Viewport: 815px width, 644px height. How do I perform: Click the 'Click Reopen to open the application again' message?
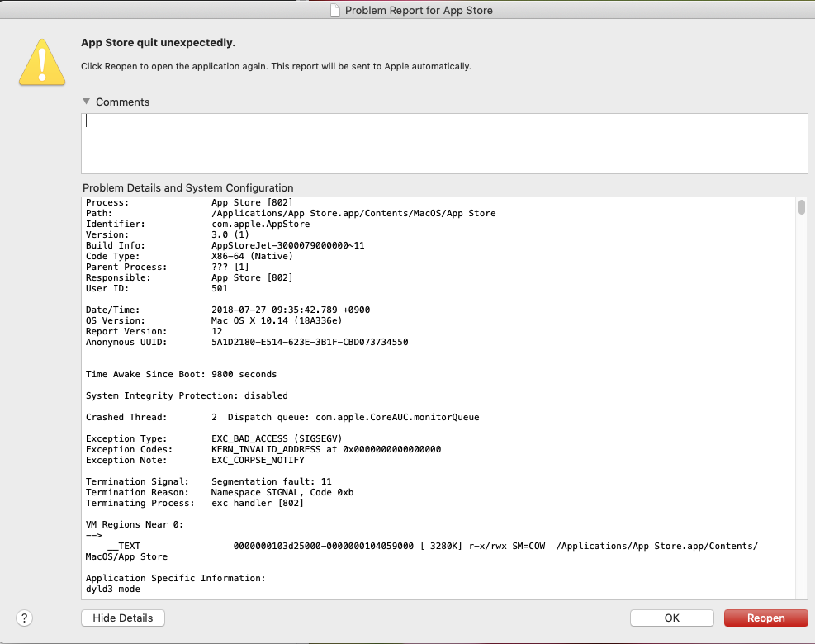(276, 66)
